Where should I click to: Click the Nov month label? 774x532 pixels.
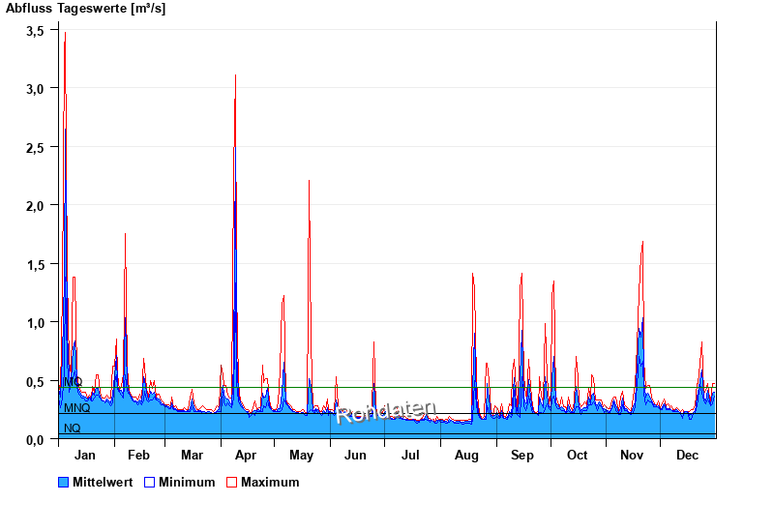(632, 455)
